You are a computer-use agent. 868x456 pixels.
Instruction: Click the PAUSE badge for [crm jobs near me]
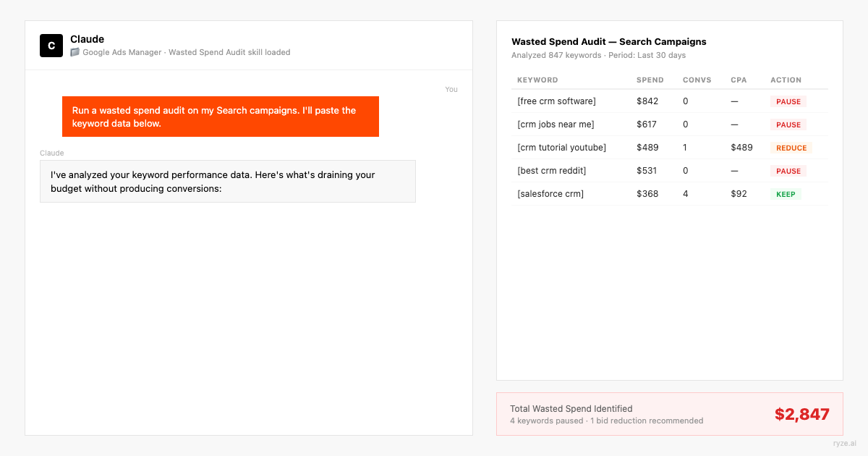788,124
